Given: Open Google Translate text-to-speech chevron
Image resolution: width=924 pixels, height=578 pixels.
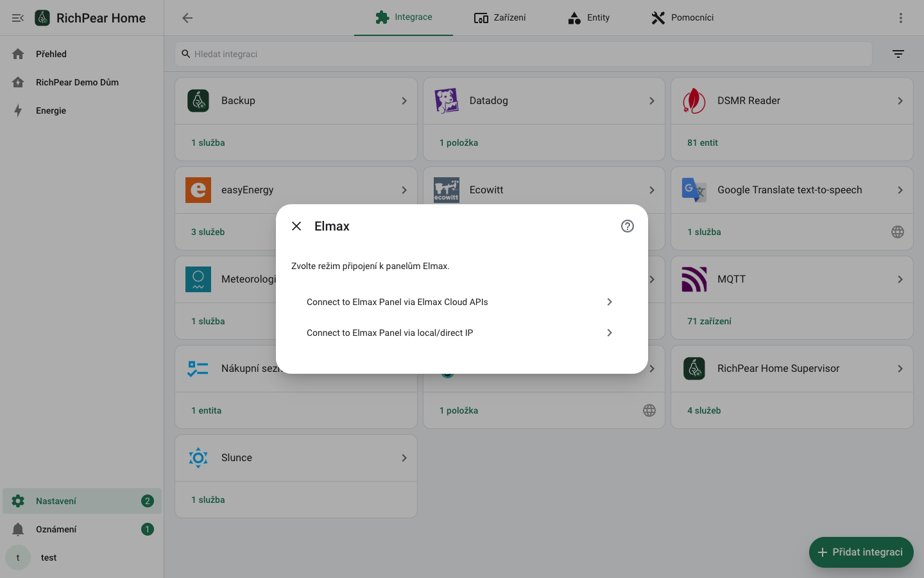Looking at the screenshot, I should click(x=900, y=190).
